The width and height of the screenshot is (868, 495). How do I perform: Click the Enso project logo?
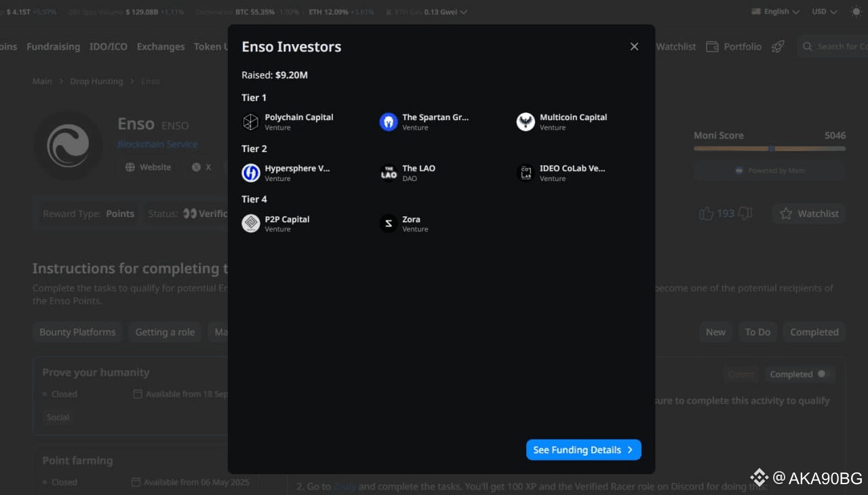point(68,145)
